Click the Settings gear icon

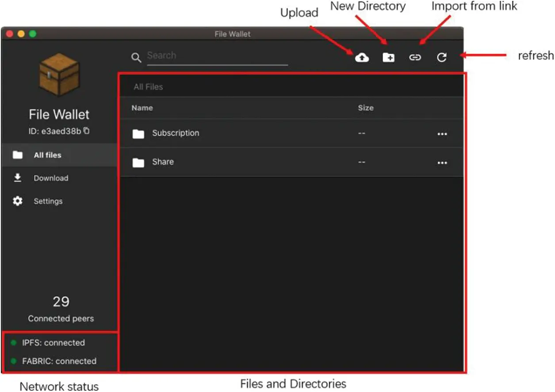click(x=18, y=201)
